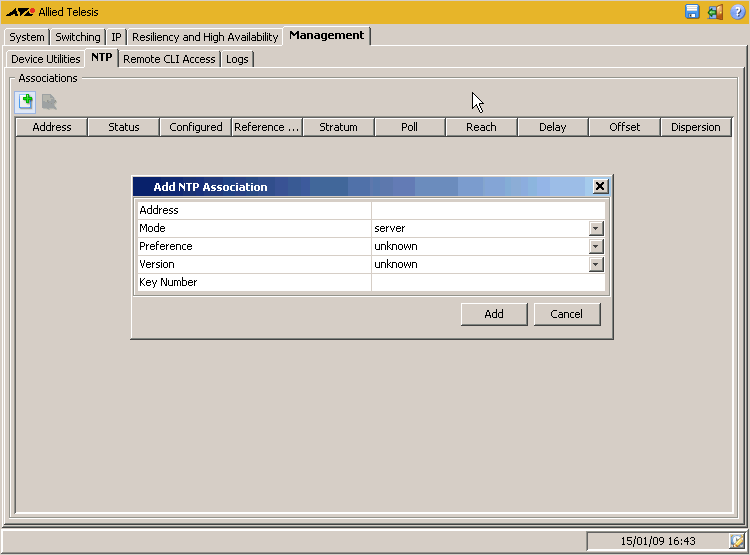Go to the Device Utilities tab
Viewport: 750px width, 555px height.
pyautogui.click(x=45, y=59)
